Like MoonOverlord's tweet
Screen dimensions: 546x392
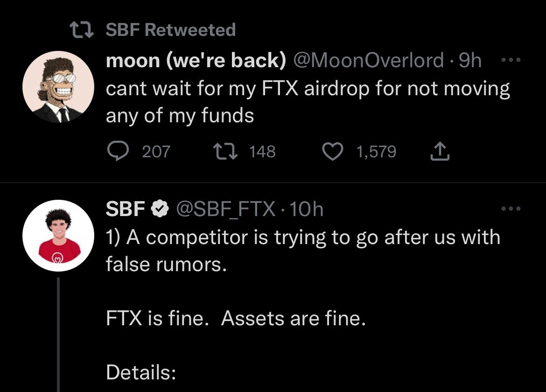[x=333, y=150]
